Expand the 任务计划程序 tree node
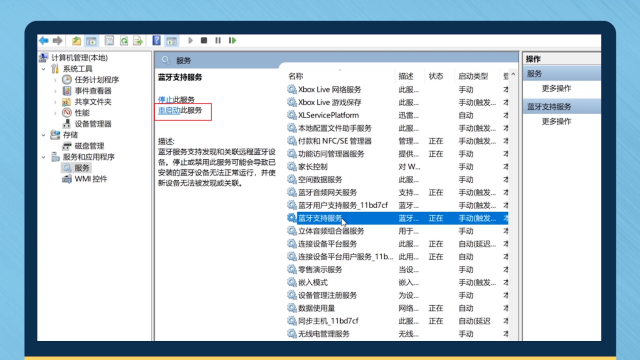Image resolution: width=640 pixels, height=360 pixels. coord(55,80)
